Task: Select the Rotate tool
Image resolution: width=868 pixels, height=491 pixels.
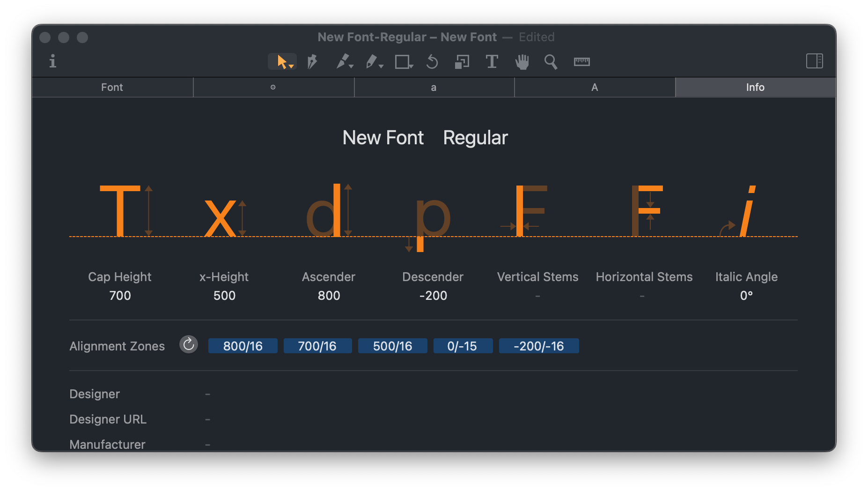Action: pyautogui.click(x=432, y=61)
